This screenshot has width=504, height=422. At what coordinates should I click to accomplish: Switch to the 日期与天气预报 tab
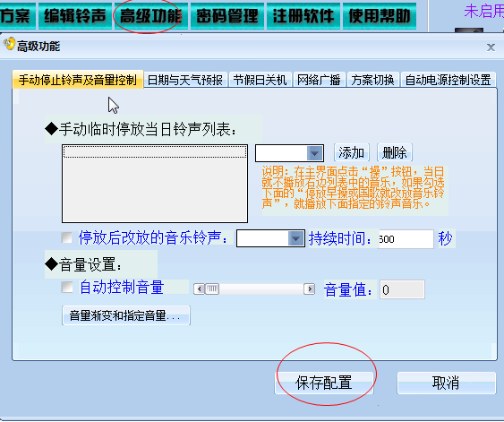click(x=185, y=80)
